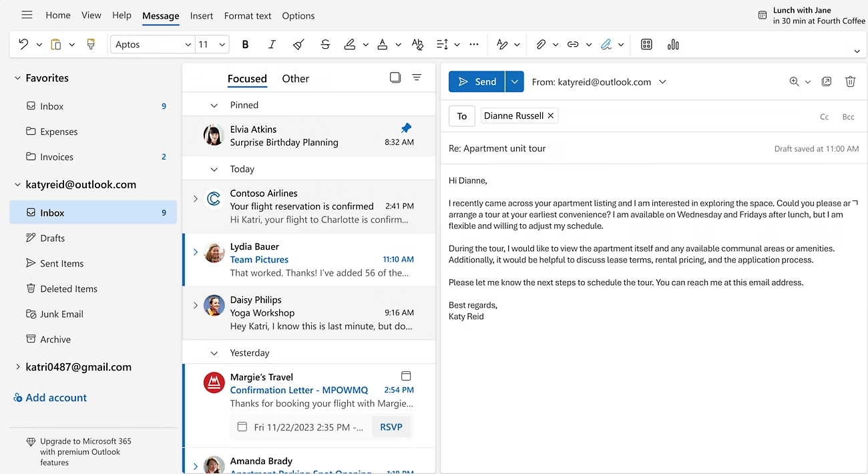Click the Add account link
The width and height of the screenshot is (868, 474).
(x=50, y=397)
